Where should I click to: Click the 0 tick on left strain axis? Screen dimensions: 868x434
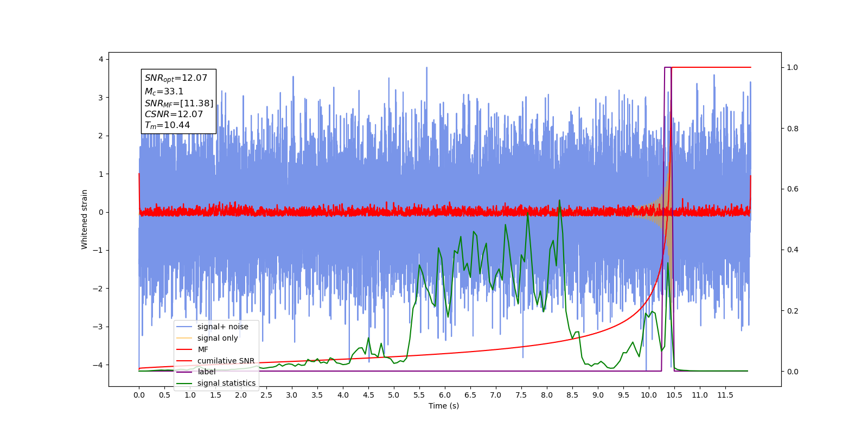pyautogui.click(x=100, y=212)
